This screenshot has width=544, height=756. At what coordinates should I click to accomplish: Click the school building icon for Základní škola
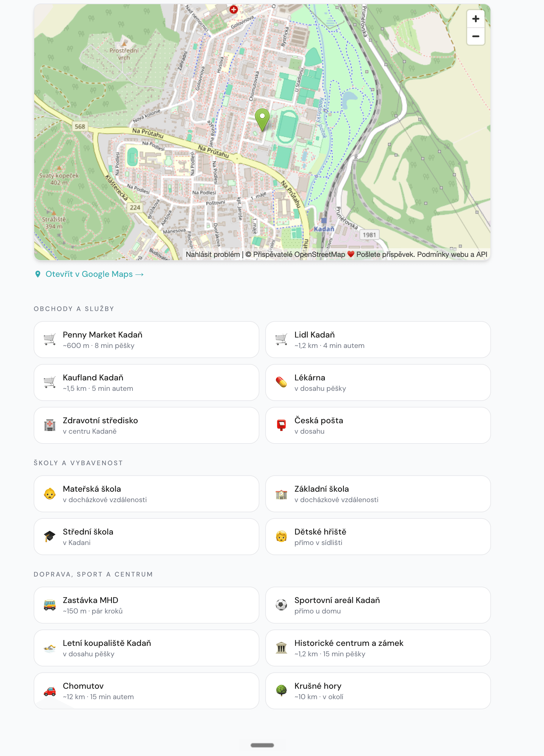click(281, 494)
